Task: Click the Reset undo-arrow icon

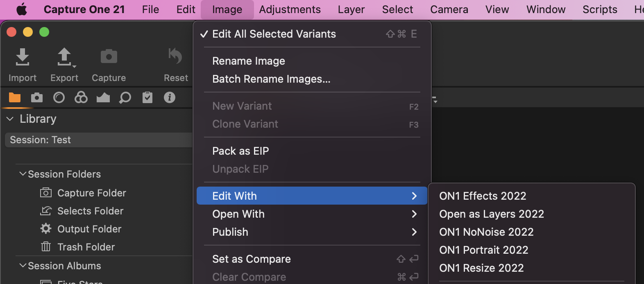Action: 176,56
